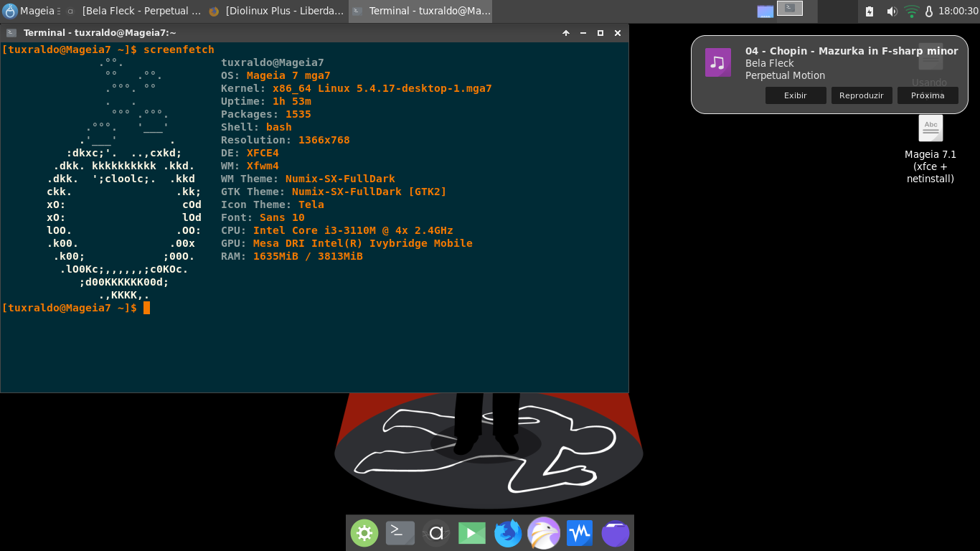Click the terminal window menu icon
The image size is (980, 551).
[x=11, y=33]
